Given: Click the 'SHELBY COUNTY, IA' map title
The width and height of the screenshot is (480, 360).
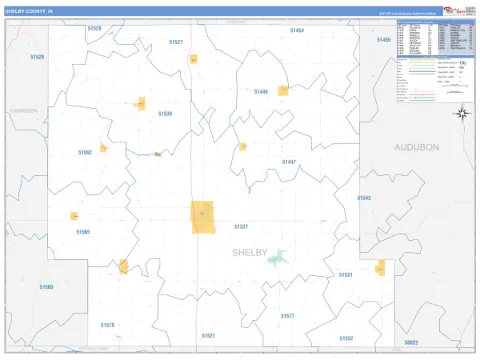Looking at the screenshot, I should (x=29, y=11).
